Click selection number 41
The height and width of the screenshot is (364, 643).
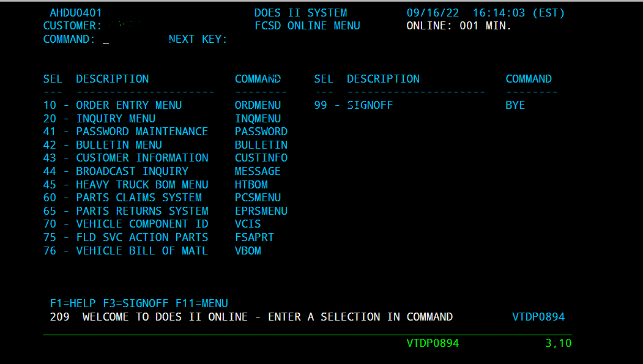click(50, 132)
